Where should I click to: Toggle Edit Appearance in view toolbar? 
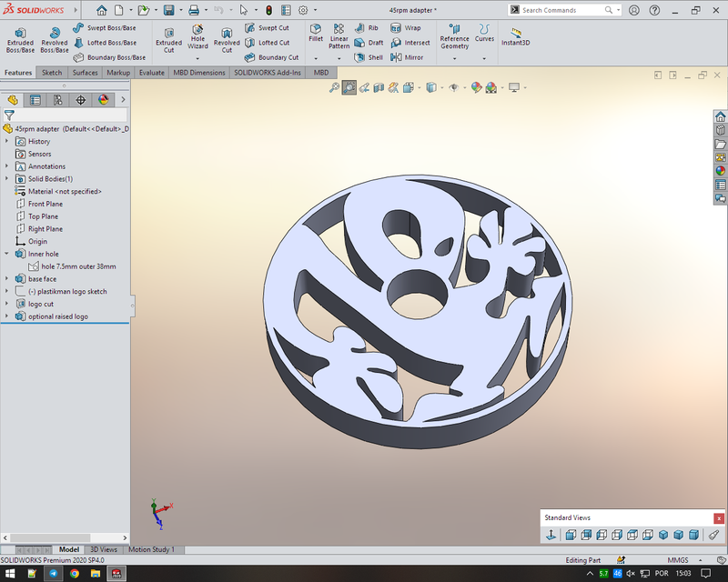tap(475, 87)
